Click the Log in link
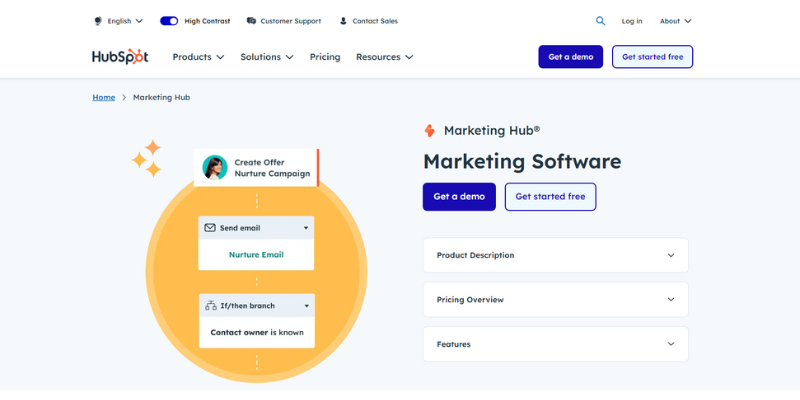Screen dimensions: 800x400 pyautogui.click(x=632, y=21)
